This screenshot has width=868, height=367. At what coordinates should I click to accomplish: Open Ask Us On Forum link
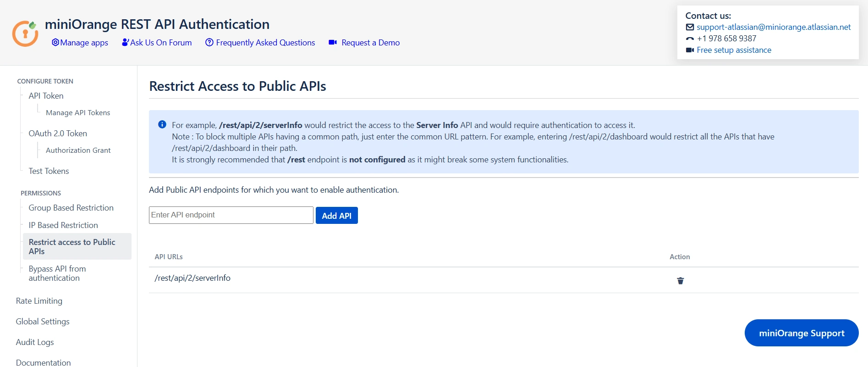click(x=161, y=43)
